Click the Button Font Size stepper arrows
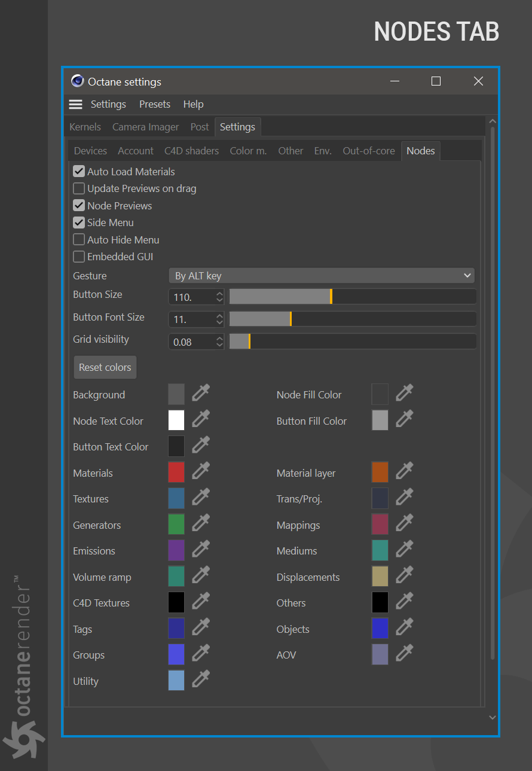Image resolution: width=532 pixels, height=771 pixels. coord(219,319)
